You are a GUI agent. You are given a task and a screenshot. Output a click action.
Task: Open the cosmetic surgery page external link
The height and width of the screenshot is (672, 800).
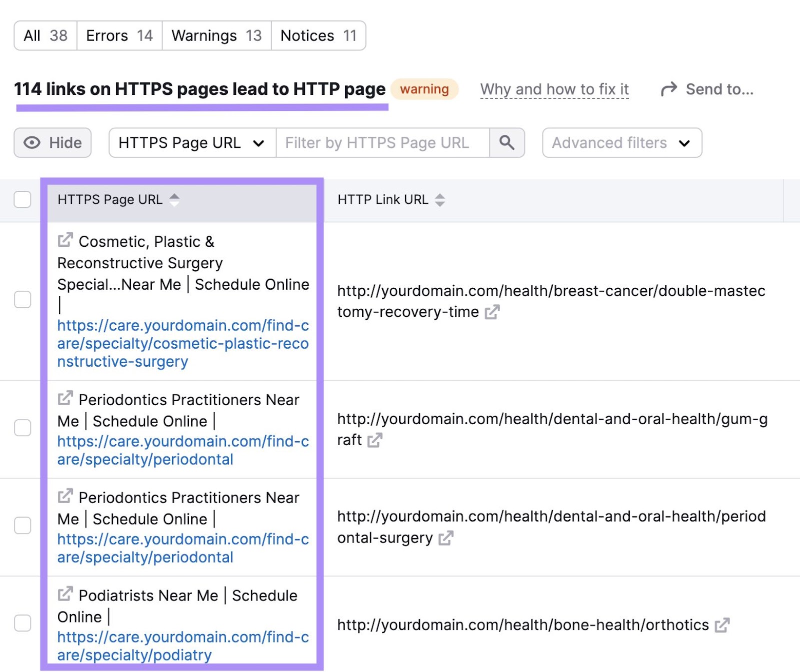click(64, 241)
